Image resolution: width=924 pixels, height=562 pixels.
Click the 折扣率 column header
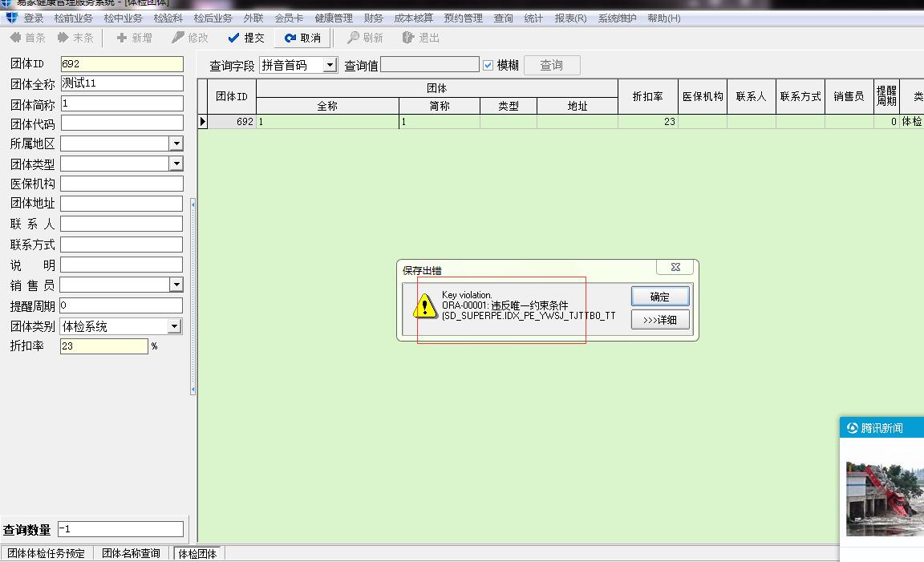647,96
